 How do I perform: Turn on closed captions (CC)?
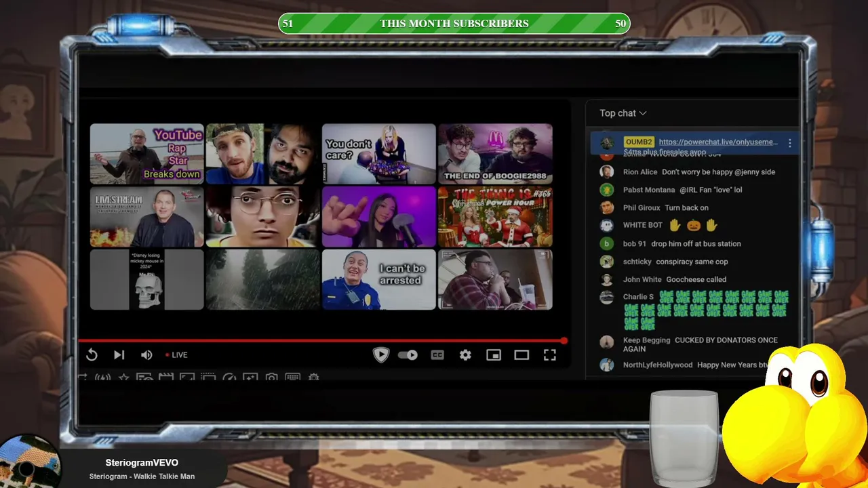[x=437, y=354]
